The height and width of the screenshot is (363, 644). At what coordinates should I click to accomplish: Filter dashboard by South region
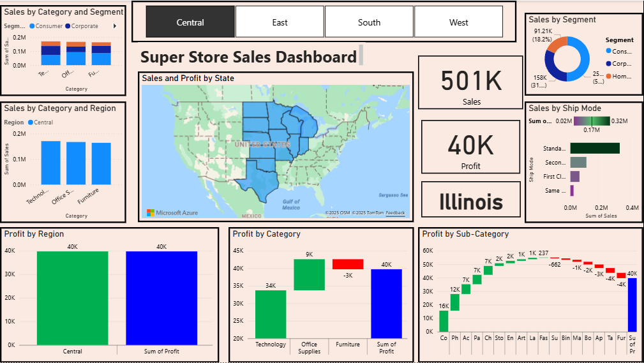tap(369, 22)
